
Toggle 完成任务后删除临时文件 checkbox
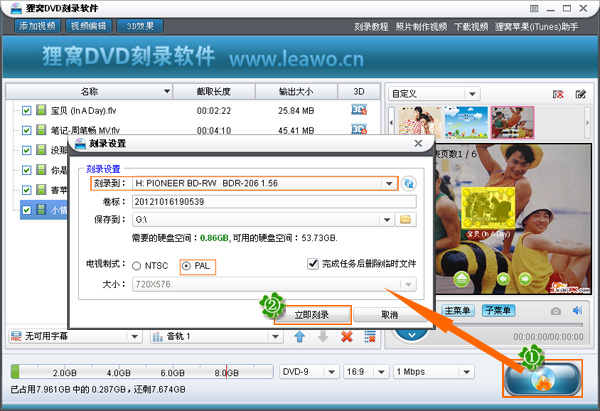tap(313, 264)
